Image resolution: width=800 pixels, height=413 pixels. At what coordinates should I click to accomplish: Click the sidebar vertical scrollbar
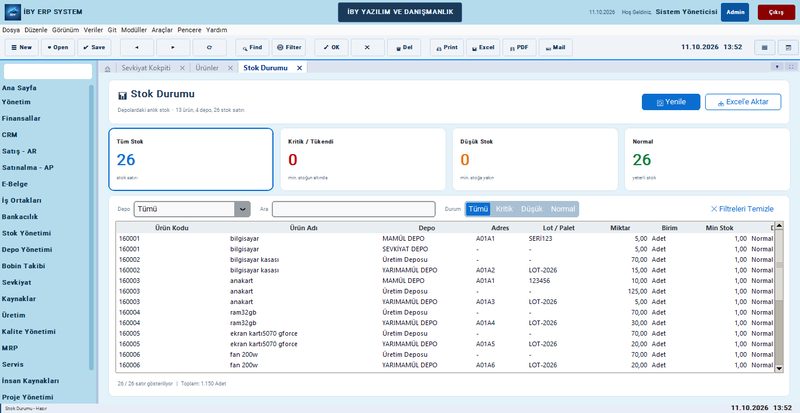click(91, 227)
